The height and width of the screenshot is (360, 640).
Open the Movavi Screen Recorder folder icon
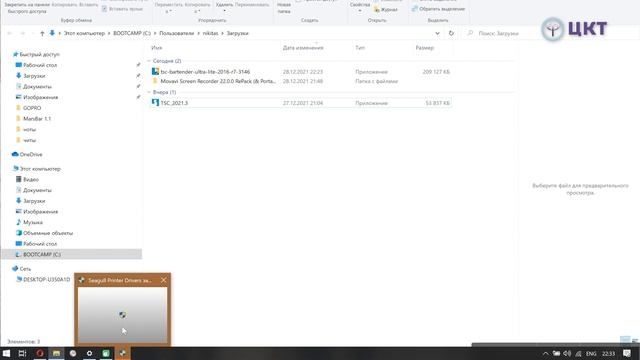(155, 81)
